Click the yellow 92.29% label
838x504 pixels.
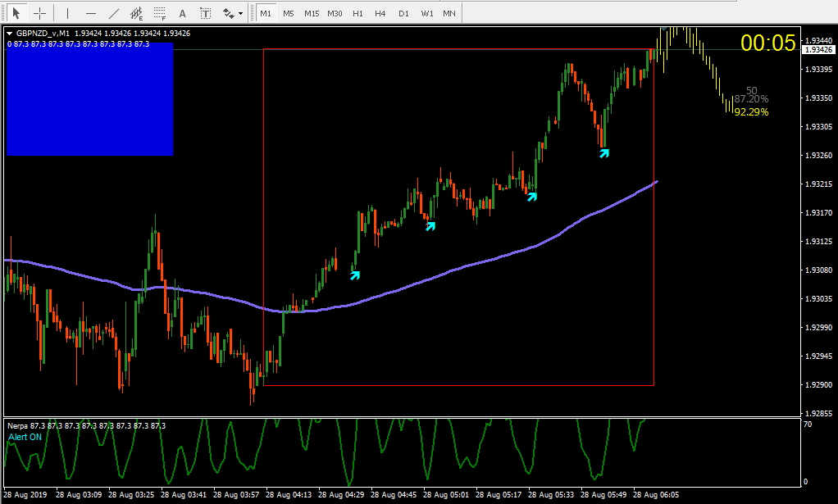[751, 112]
